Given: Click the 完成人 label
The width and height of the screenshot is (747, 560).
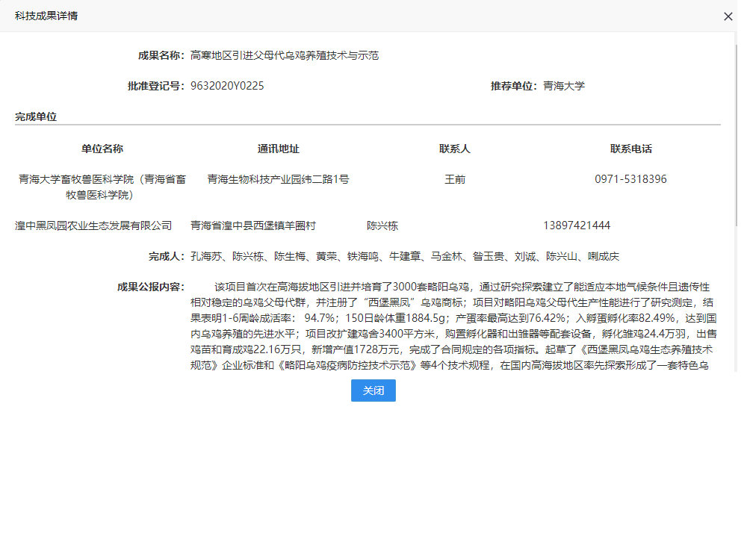Looking at the screenshot, I should [x=166, y=257].
